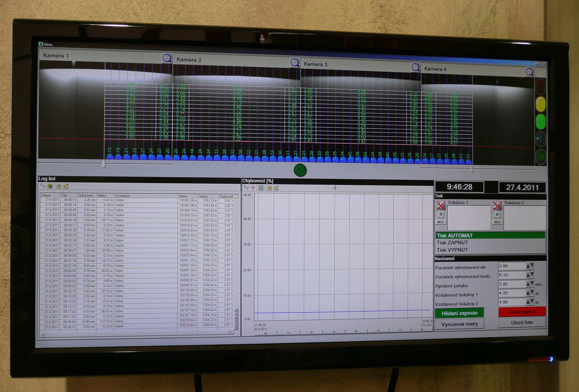Image resolution: width=579 pixels, height=392 pixels.
Task: Increase Rychlost pohybu with up arrow
Action: click(x=528, y=284)
